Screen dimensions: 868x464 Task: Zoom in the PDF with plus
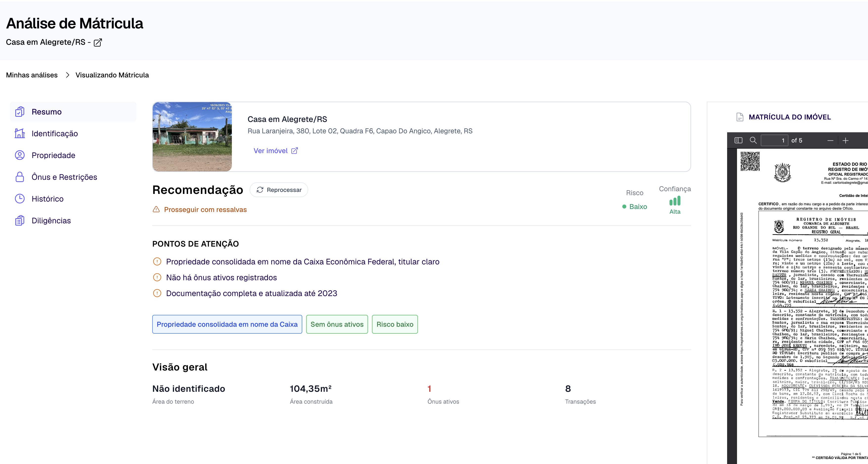[846, 140]
